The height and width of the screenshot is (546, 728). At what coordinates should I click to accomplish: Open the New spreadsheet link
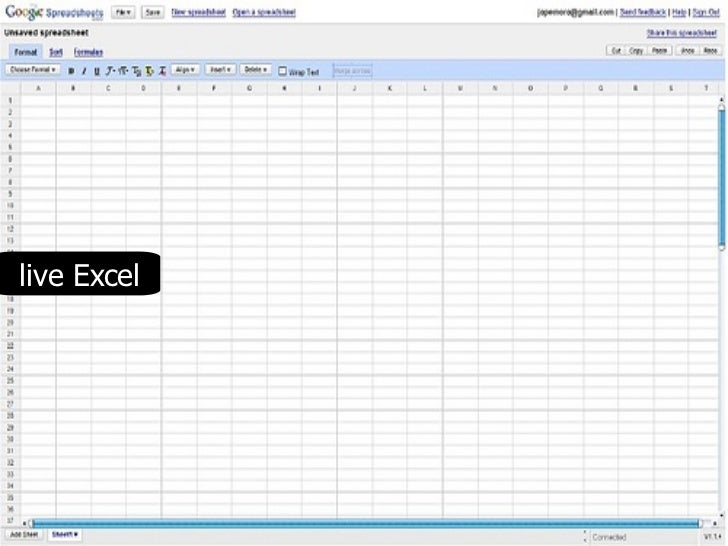click(198, 12)
